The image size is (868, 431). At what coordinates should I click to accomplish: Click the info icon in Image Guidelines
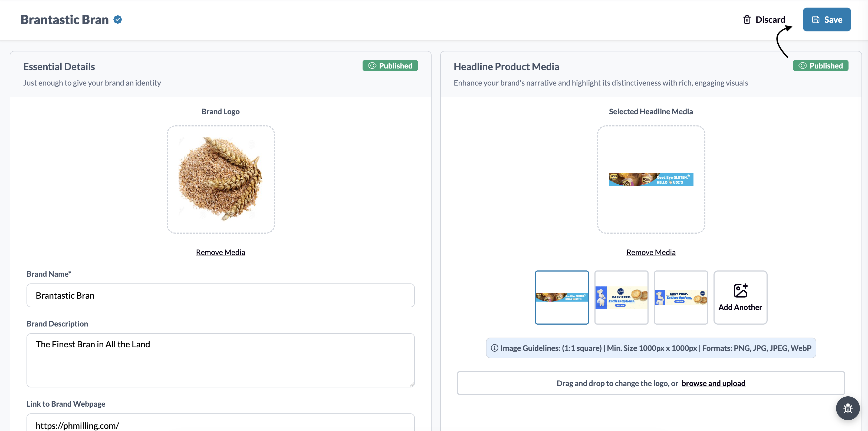click(494, 348)
